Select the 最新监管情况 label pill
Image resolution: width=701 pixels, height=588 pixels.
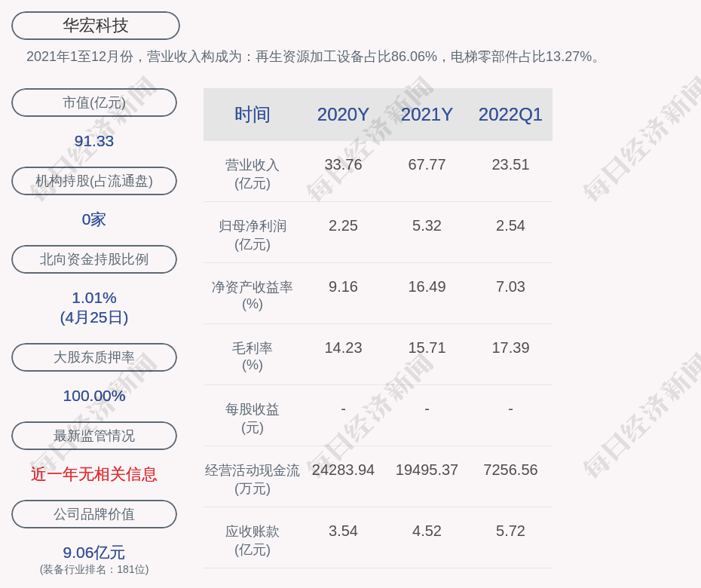point(94,436)
